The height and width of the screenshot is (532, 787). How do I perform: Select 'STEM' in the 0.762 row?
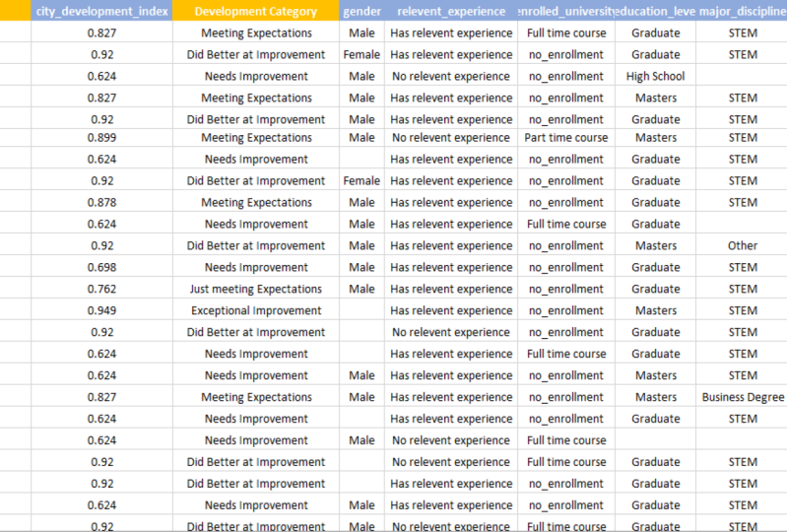coord(742,289)
